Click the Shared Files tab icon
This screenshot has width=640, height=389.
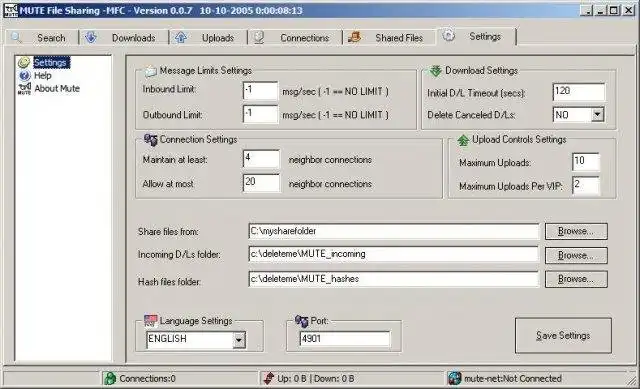pos(354,38)
